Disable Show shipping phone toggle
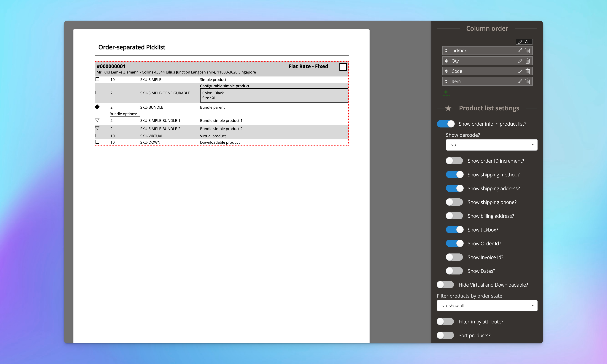 454,202
